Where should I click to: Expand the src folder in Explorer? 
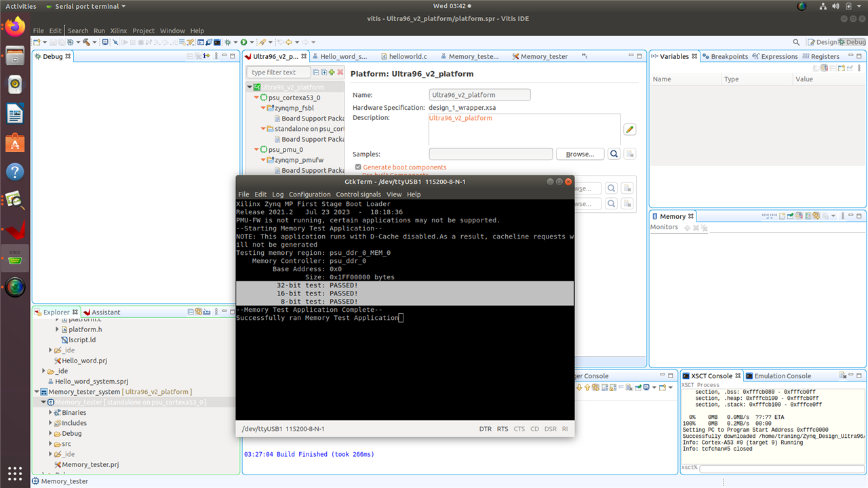click(x=50, y=444)
